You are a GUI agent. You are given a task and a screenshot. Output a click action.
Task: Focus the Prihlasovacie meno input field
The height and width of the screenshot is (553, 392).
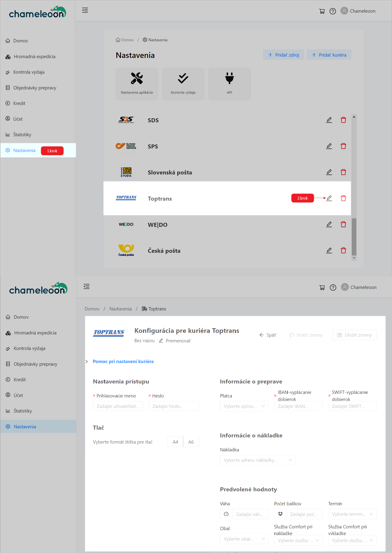click(118, 406)
